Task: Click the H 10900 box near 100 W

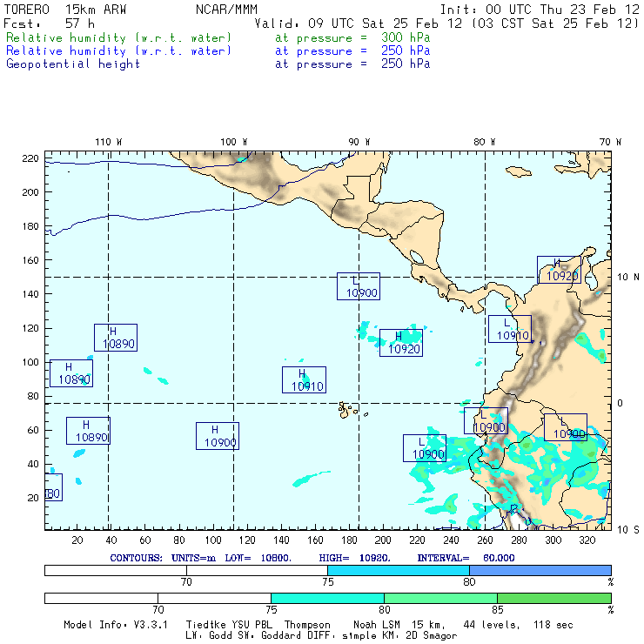Action: tap(218, 436)
